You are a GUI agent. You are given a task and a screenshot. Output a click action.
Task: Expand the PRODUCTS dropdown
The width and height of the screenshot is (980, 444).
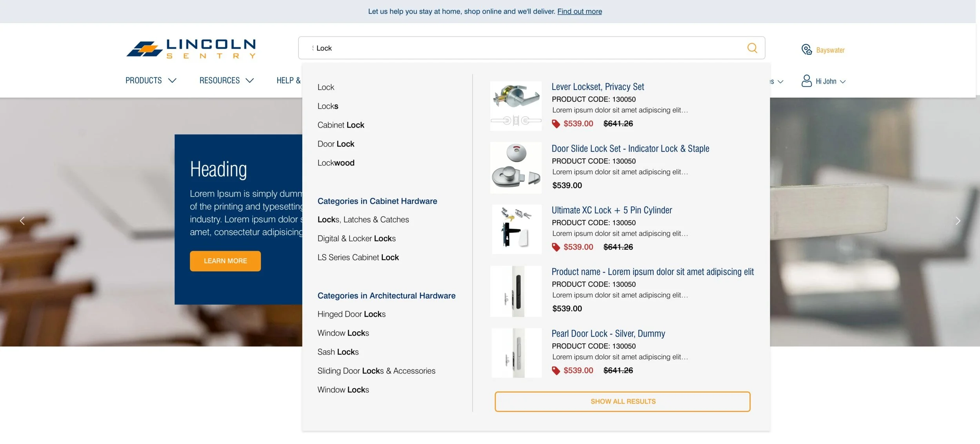[151, 80]
